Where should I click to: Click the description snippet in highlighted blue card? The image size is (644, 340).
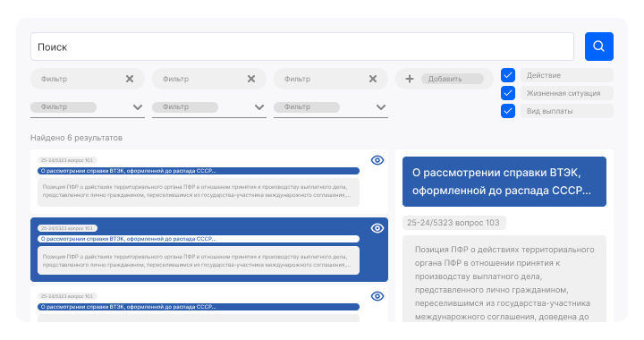pyautogui.click(x=199, y=260)
